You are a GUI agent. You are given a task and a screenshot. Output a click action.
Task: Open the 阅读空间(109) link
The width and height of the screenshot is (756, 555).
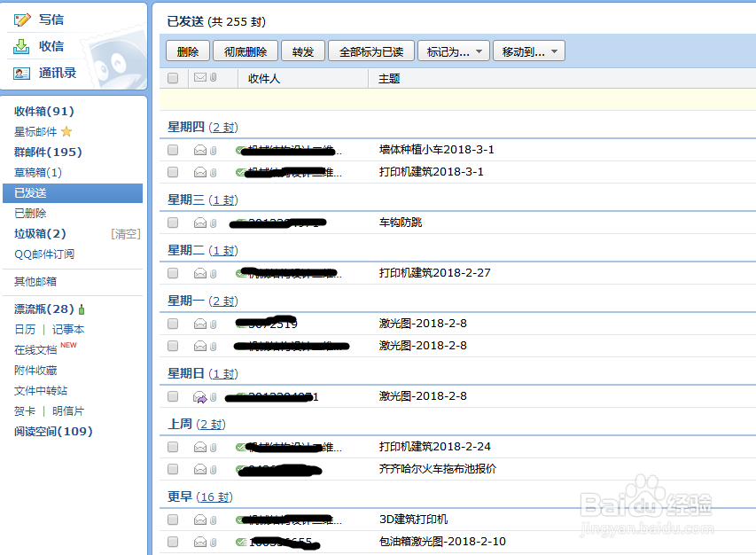point(53,432)
